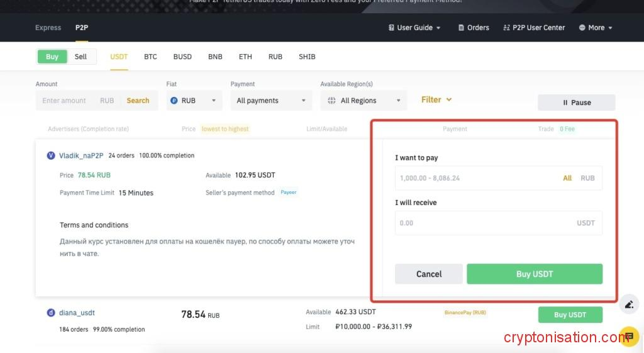The width and height of the screenshot is (644, 353).
Task: Click the User Guide book icon
Action: 391,28
